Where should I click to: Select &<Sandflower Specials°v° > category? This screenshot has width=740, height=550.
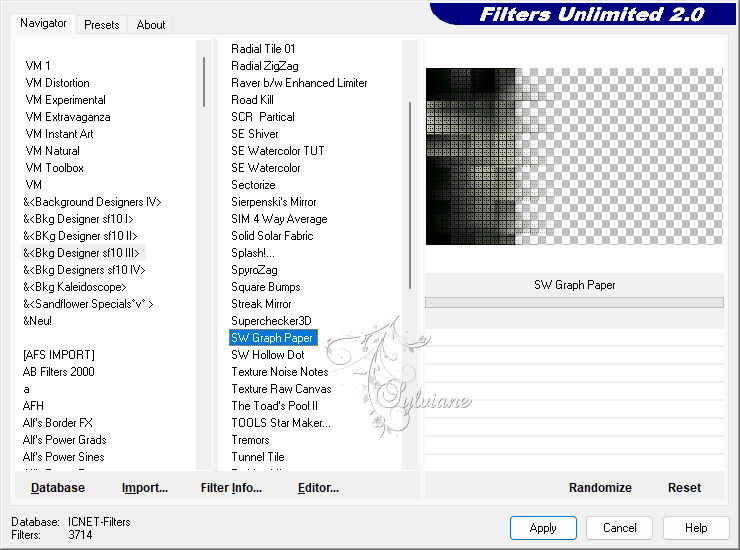pyautogui.click(x=88, y=304)
